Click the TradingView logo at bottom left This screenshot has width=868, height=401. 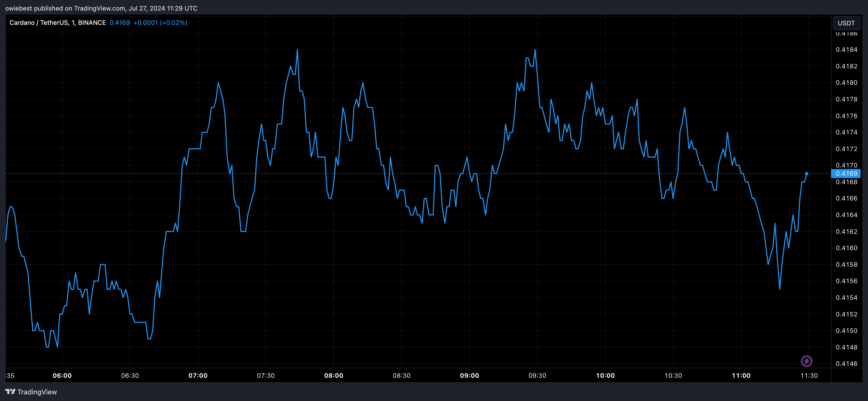coord(31,392)
